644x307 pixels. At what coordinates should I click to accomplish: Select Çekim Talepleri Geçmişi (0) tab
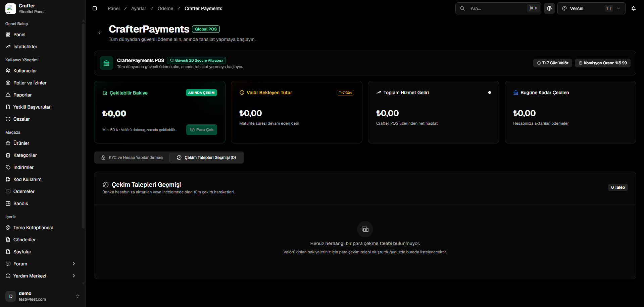pos(206,158)
